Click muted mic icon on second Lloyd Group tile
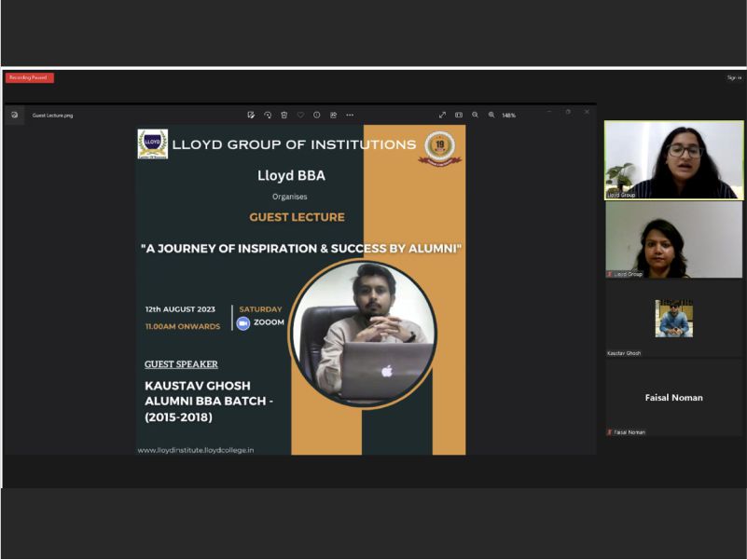 609,274
